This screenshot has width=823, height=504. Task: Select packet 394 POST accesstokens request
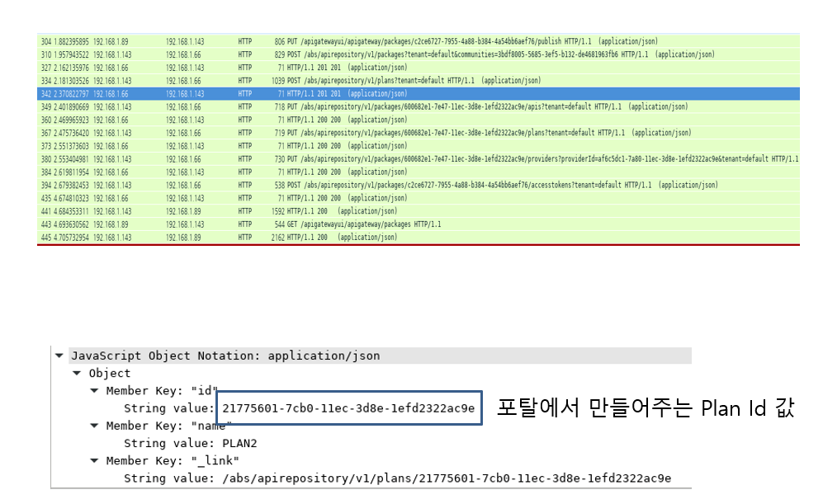click(413, 186)
